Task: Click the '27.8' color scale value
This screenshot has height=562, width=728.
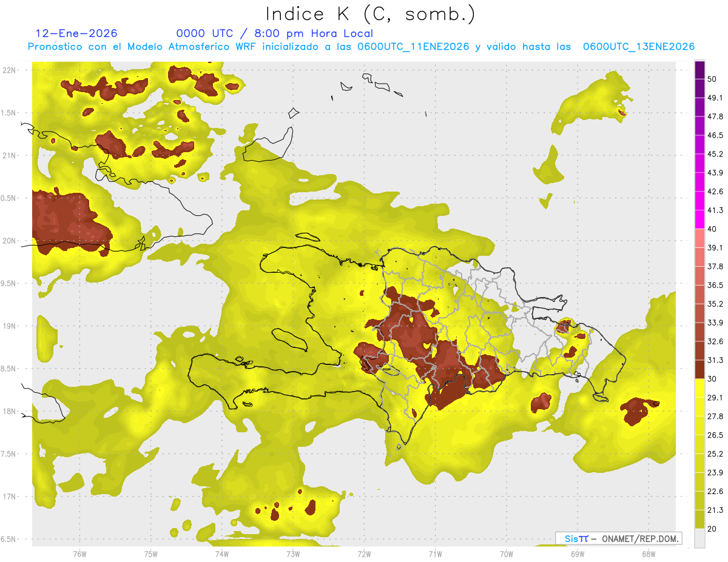Action: pyautogui.click(x=715, y=416)
